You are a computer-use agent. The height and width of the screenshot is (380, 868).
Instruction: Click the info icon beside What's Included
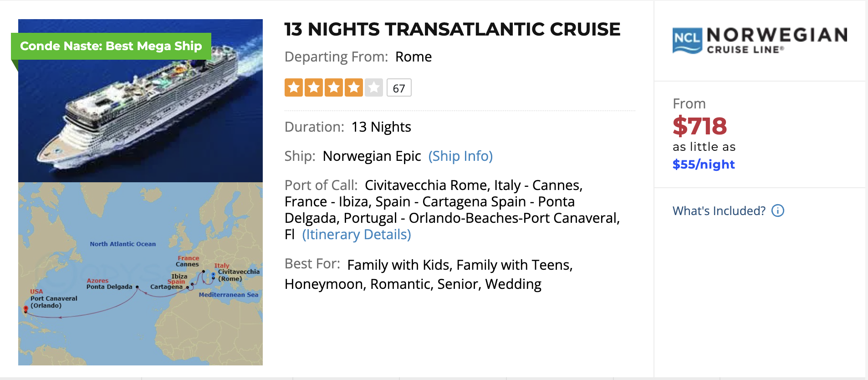pos(778,211)
